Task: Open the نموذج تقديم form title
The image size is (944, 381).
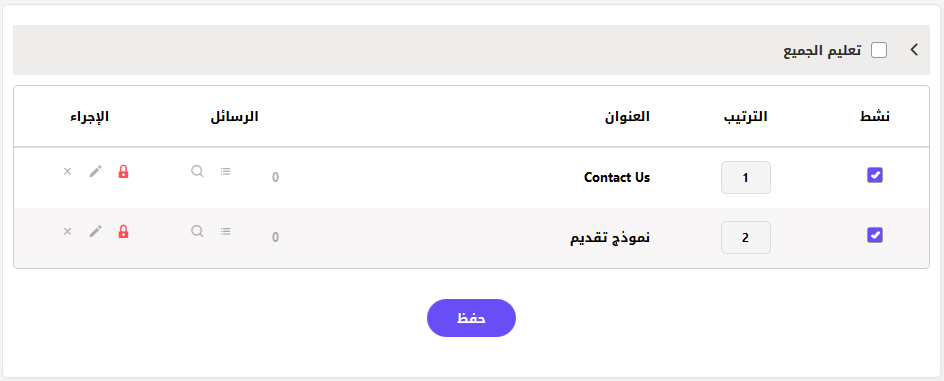Action: [x=610, y=238]
